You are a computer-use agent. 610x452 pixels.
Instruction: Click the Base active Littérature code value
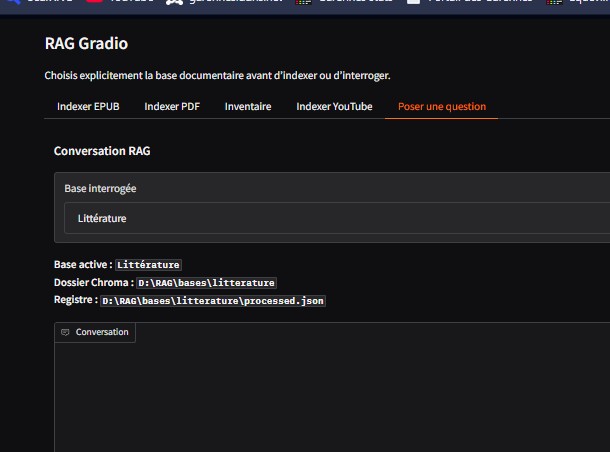[x=148, y=265]
